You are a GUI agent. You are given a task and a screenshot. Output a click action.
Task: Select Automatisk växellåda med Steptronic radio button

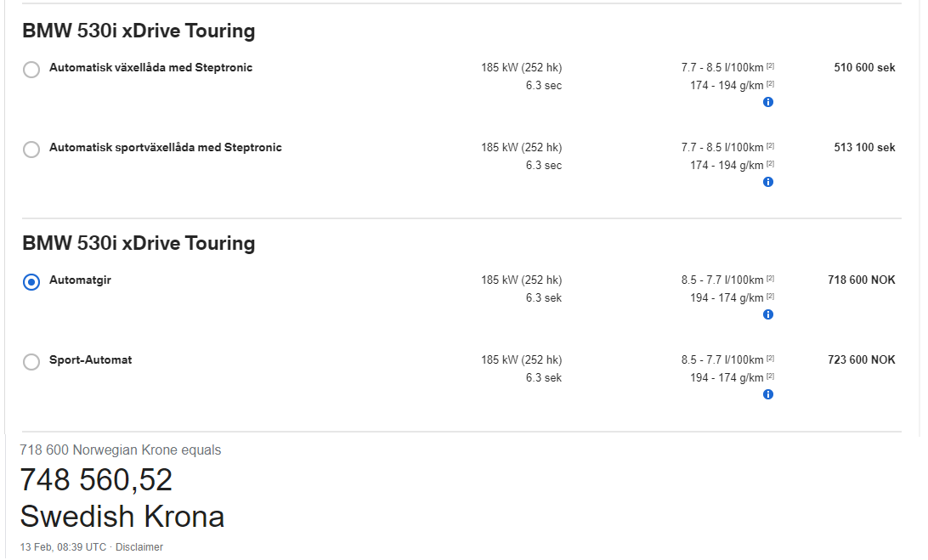tap(31, 70)
